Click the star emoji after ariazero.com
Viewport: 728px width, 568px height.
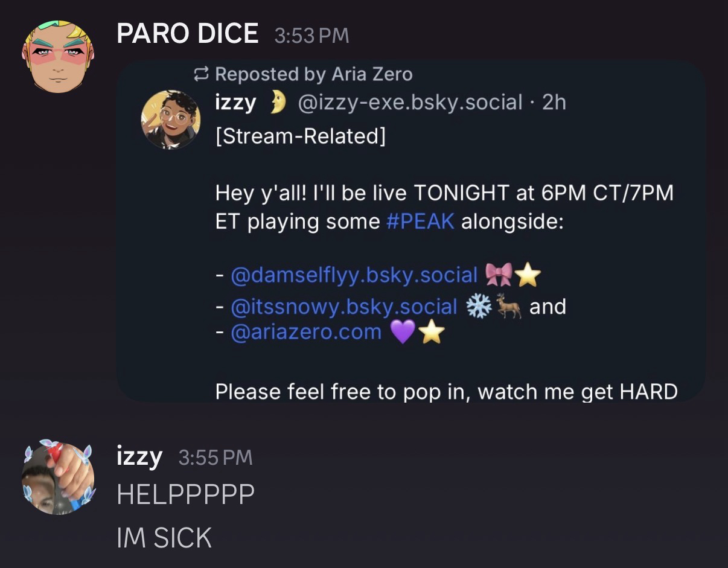point(432,333)
